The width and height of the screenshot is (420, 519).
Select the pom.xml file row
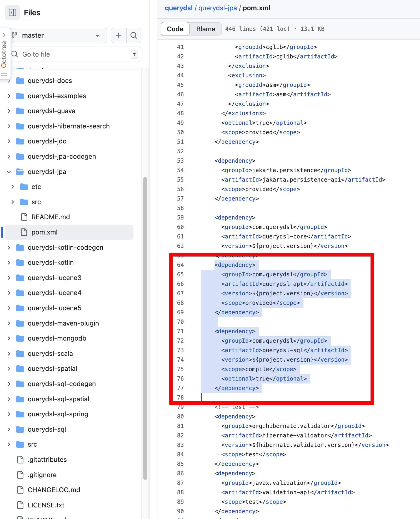pyautogui.click(x=69, y=232)
